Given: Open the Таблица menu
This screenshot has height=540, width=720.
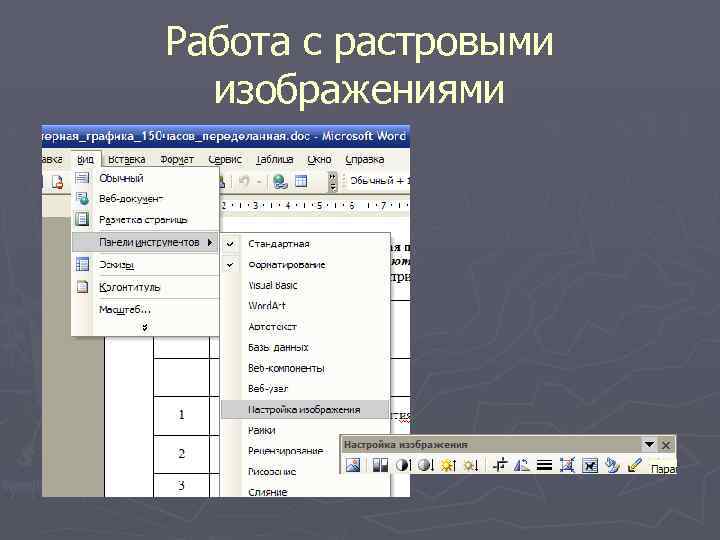Looking at the screenshot, I should click(x=274, y=159).
